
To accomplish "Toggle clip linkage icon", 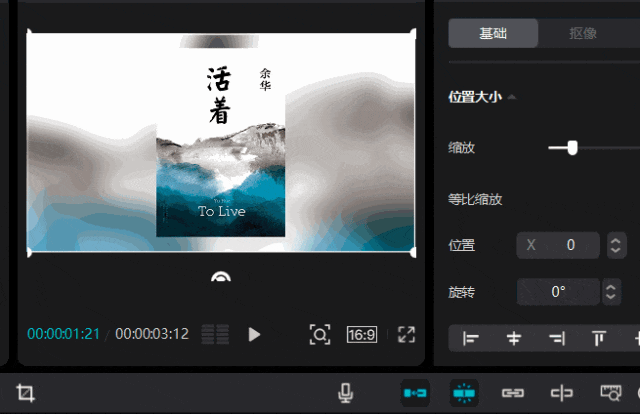I will (x=513, y=393).
